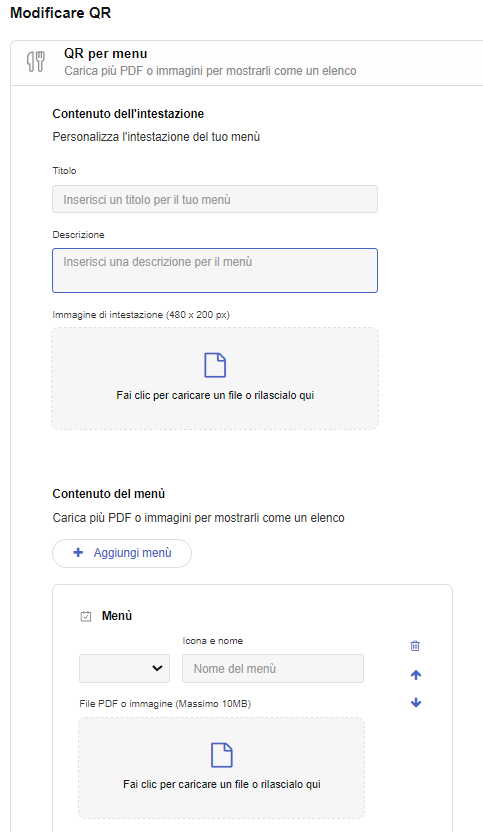Click the file icon in PDF upload area
Image resolution: width=483 pixels, height=832 pixels.
(222, 755)
